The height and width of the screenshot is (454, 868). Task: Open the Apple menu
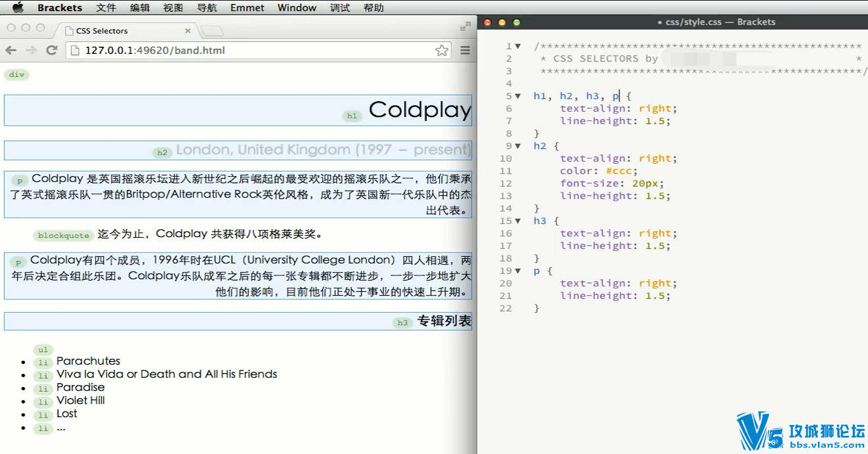(x=18, y=7)
